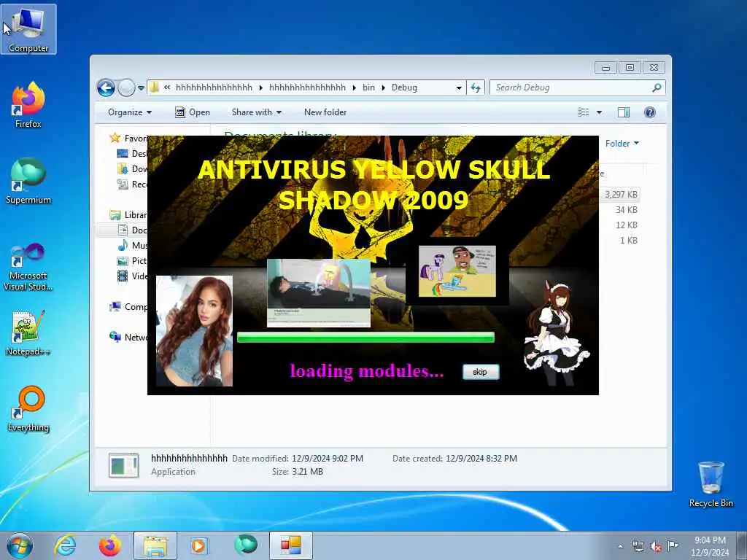Select Favorites in the navigation pane
Viewport: 747px width, 560px height.
[x=128, y=138]
